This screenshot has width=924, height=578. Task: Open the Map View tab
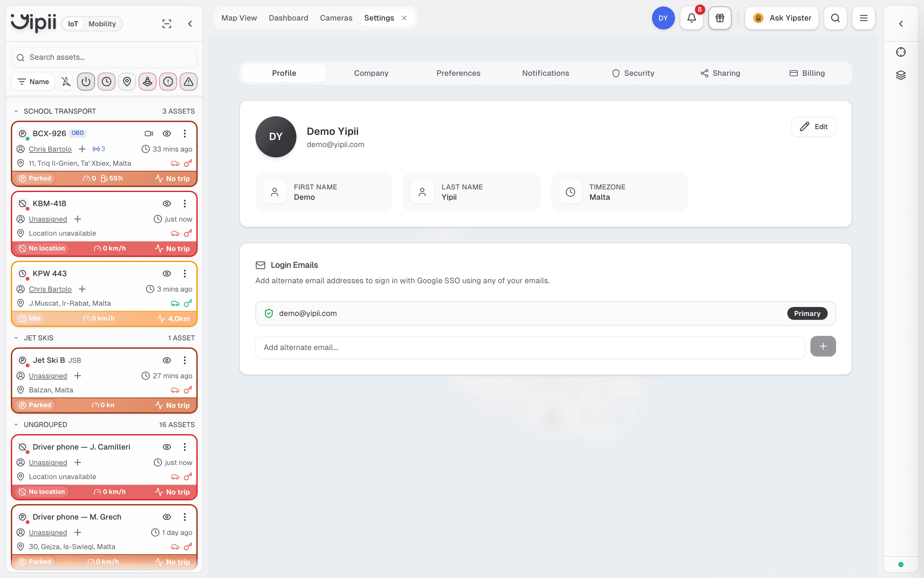[x=239, y=18]
